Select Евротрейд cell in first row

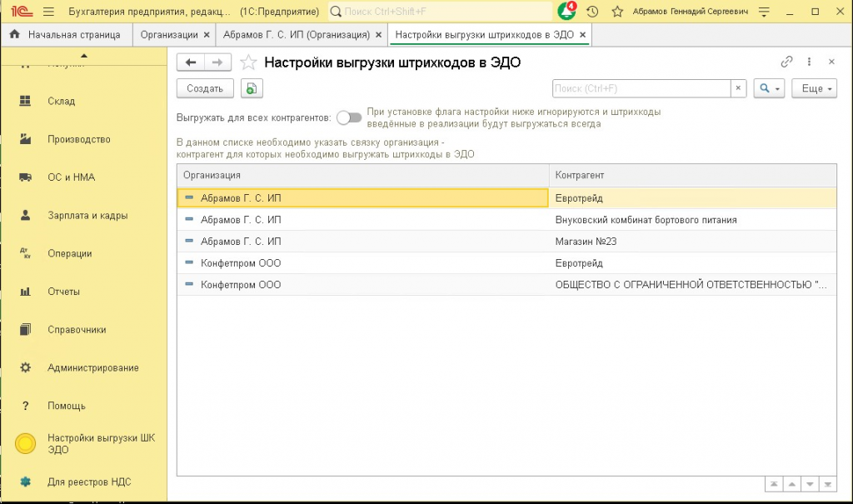pyautogui.click(x=692, y=198)
